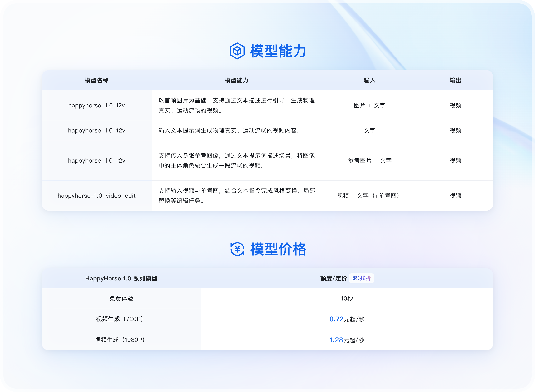Click the 0.72元起/秒 price
The width and height of the screenshot is (535, 392).
(347, 319)
